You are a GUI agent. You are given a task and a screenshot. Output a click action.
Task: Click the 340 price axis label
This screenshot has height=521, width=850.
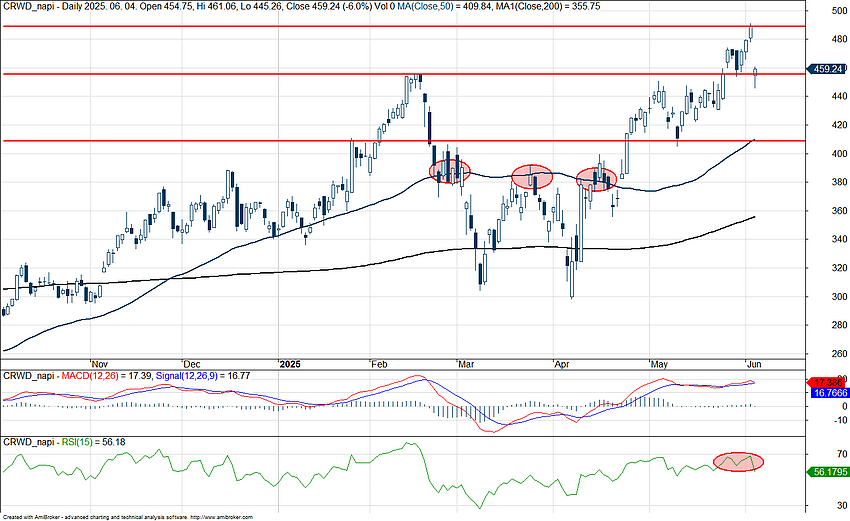pyautogui.click(x=840, y=240)
